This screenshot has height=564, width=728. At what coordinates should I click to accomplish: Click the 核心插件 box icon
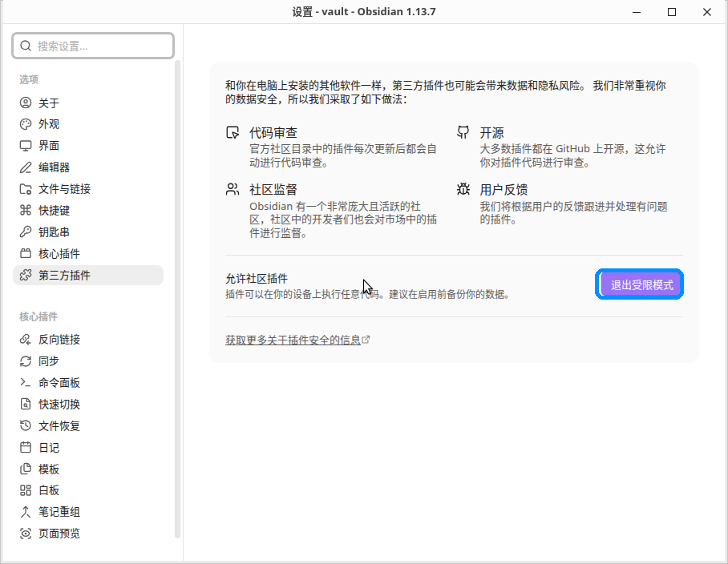26,254
